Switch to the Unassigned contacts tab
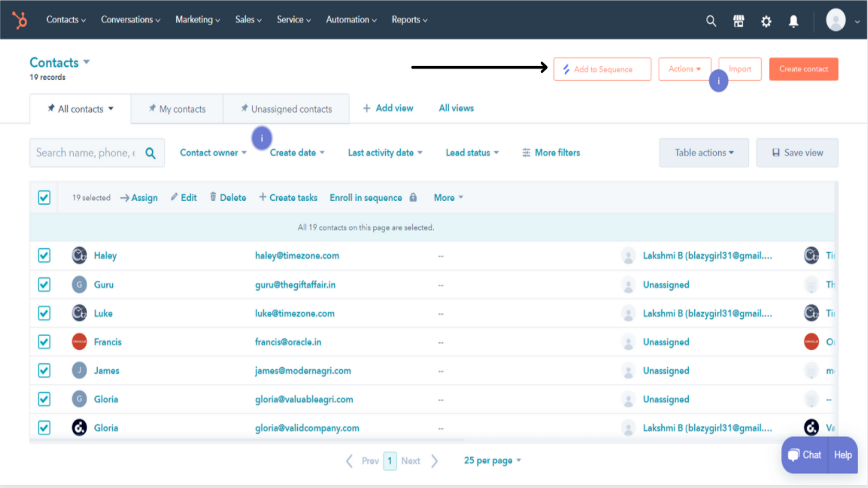The width and height of the screenshot is (868, 488). [286, 109]
